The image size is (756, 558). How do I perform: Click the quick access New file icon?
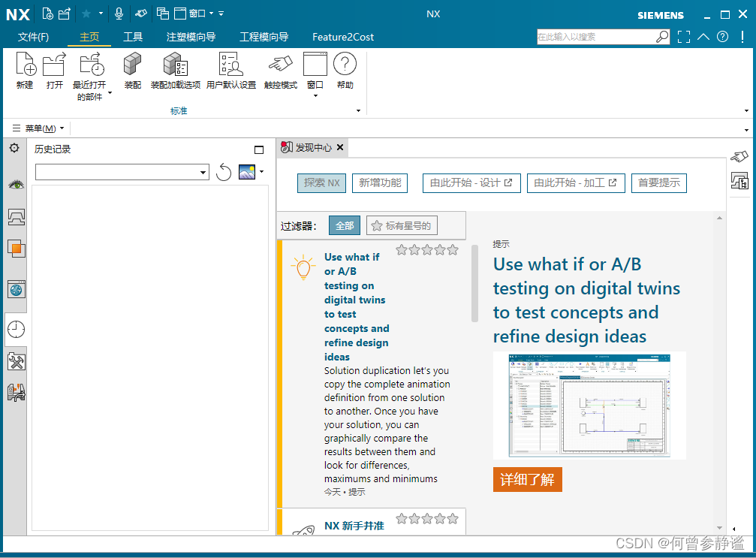coord(47,14)
